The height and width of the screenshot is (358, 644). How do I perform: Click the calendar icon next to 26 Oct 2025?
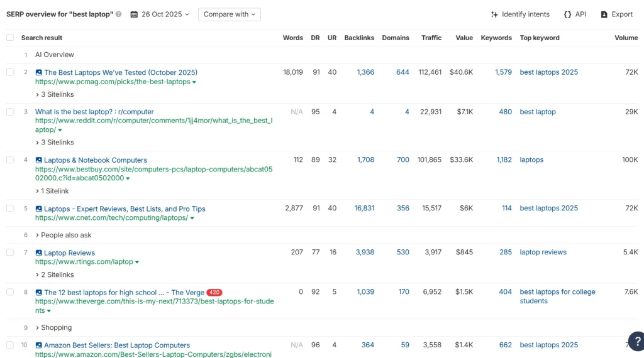135,14
